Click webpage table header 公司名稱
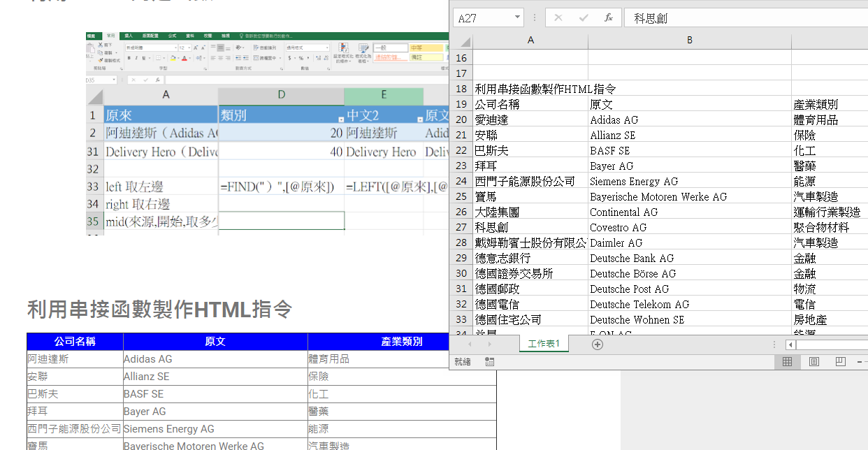Image resolution: width=868 pixels, height=450 pixels. point(75,342)
